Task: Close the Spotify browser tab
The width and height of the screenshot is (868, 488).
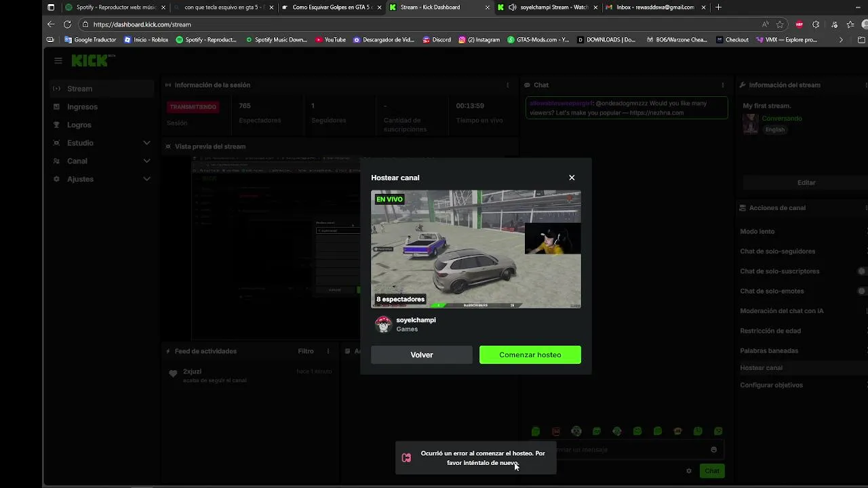Action: tap(163, 7)
